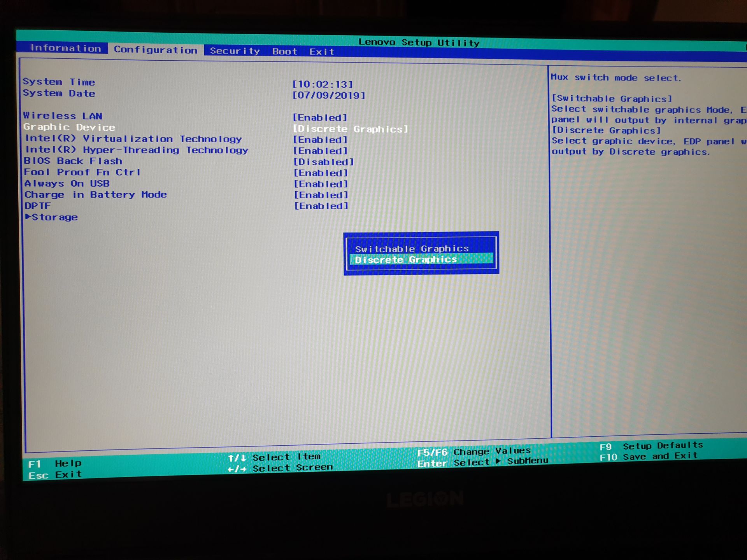Click the F9 Setup Defaults hint
The height and width of the screenshot is (560, 747).
(x=651, y=446)
